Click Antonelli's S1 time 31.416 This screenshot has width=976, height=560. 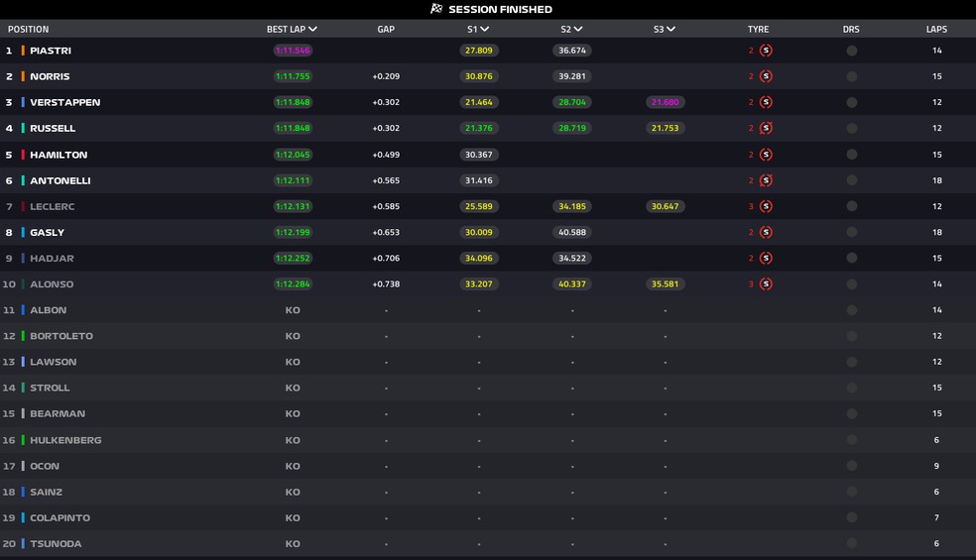coord(479,180)
